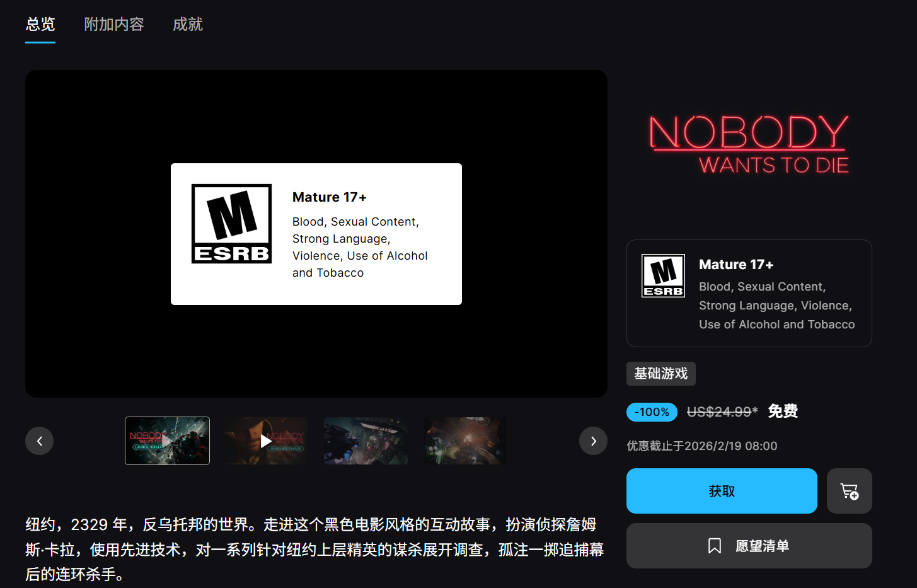Add the game to cart using the cart icon

click(849, 490)
